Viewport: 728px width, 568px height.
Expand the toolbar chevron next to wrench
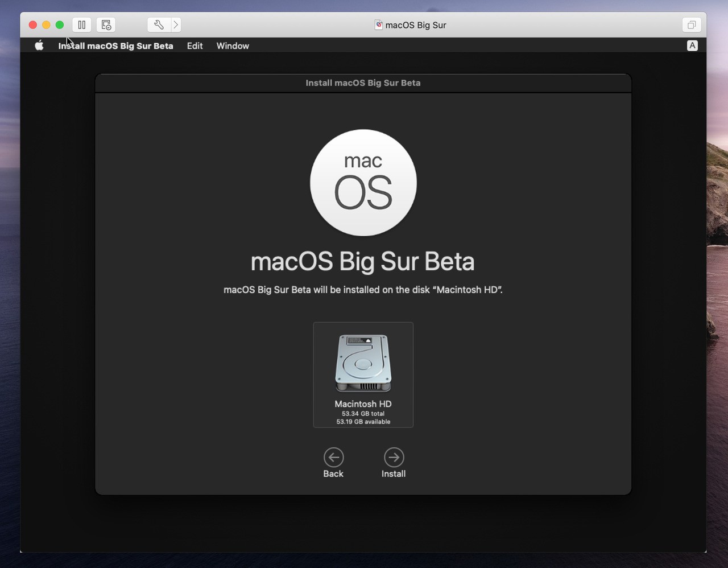[x=176, y=25]
